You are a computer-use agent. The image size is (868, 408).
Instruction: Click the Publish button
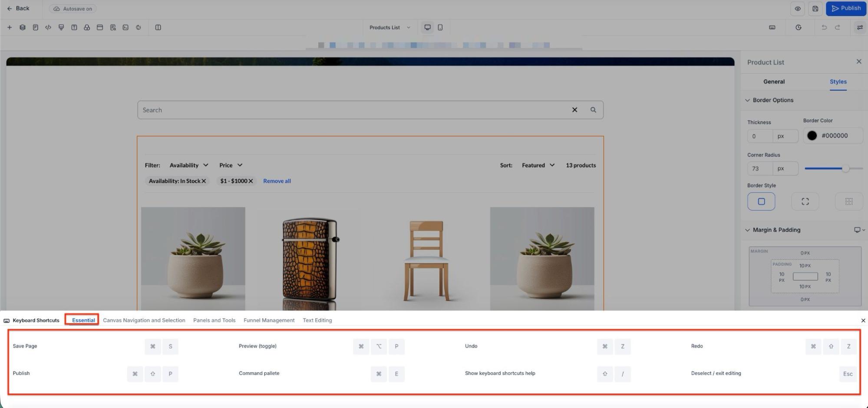[x=846, y=8]
